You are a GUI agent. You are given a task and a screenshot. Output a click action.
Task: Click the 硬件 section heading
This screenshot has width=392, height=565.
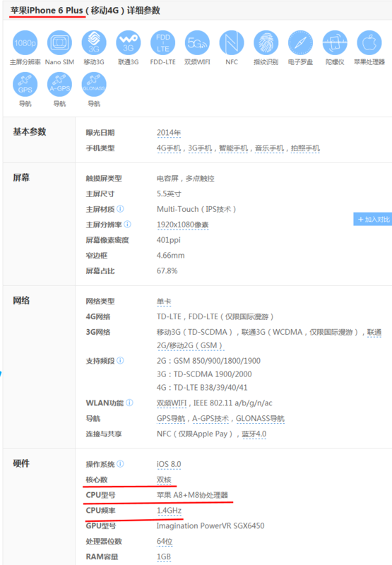[21, 463]
